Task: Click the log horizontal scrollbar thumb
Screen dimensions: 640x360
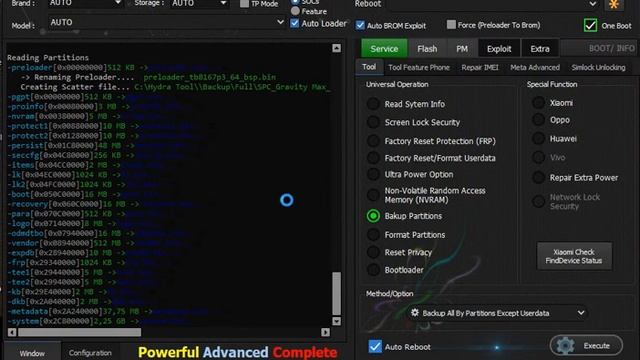Action: (80, 332)
